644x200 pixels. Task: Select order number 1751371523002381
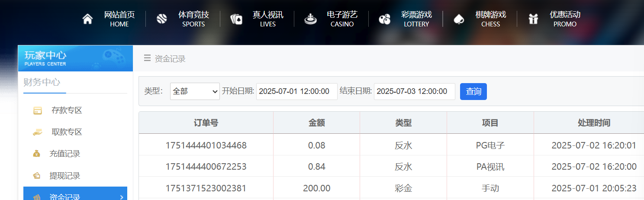tap(206, 188)
